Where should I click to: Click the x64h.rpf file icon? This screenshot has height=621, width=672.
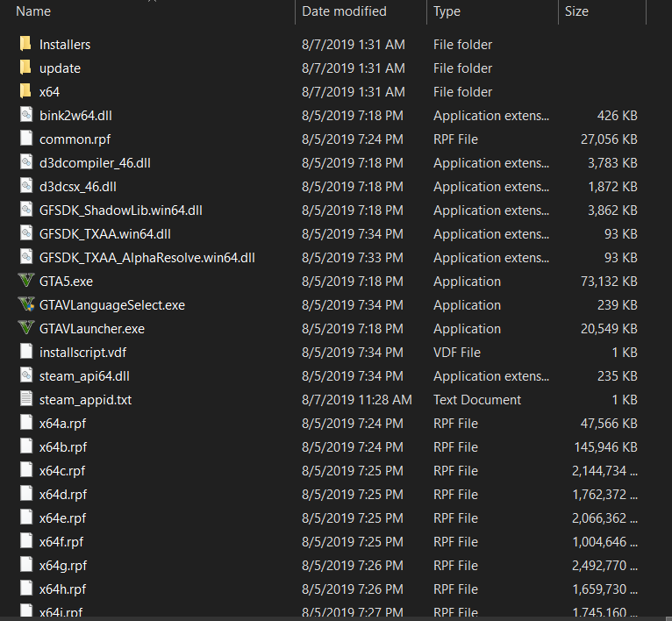coord(26,588)
